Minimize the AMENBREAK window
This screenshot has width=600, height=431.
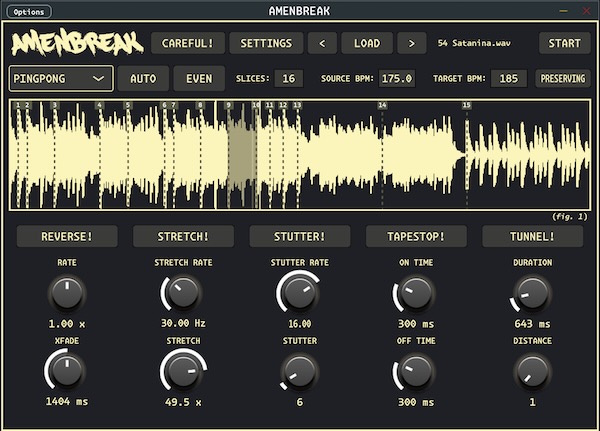[x=564, y=11]
